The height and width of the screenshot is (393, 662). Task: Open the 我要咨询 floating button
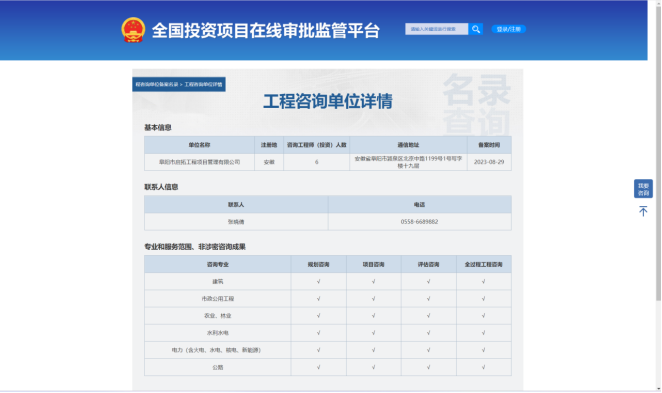click(x=643, y=189)
